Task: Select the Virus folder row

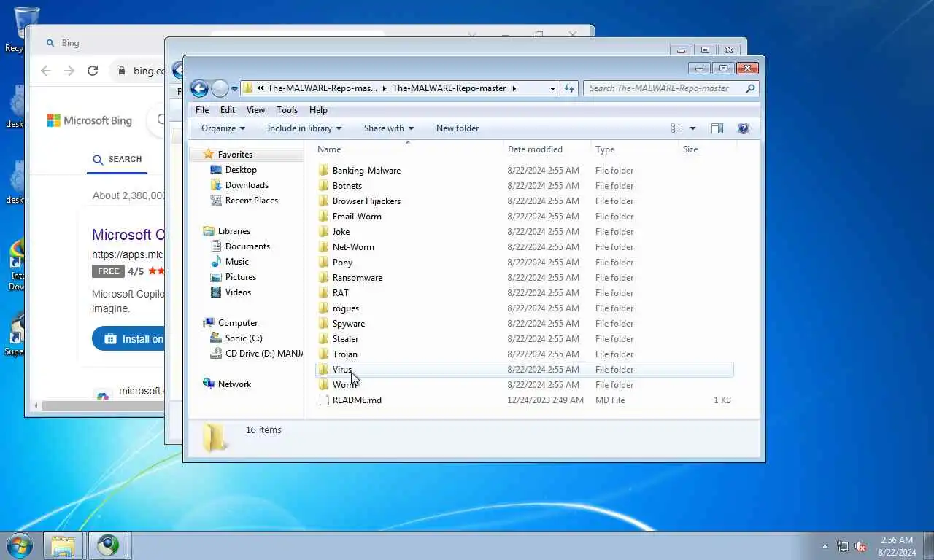Action: pyautogui.click(x=525, y=370)
